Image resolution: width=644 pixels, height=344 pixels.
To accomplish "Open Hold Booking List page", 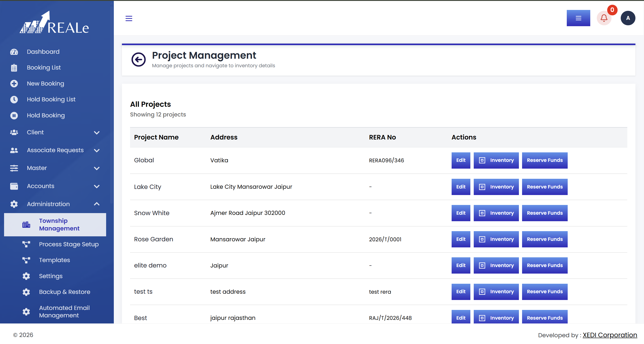I will click(x=55, y=99).
